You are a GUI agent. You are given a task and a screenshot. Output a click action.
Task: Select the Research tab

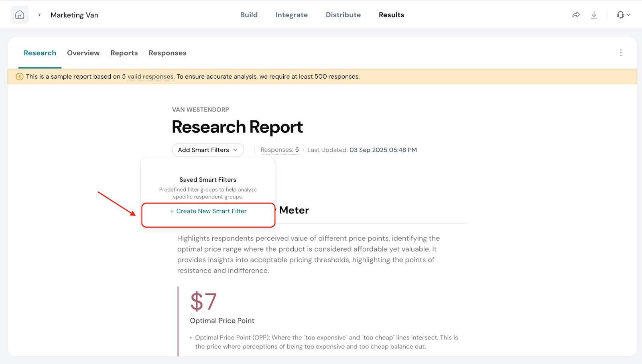click(40, 53)
